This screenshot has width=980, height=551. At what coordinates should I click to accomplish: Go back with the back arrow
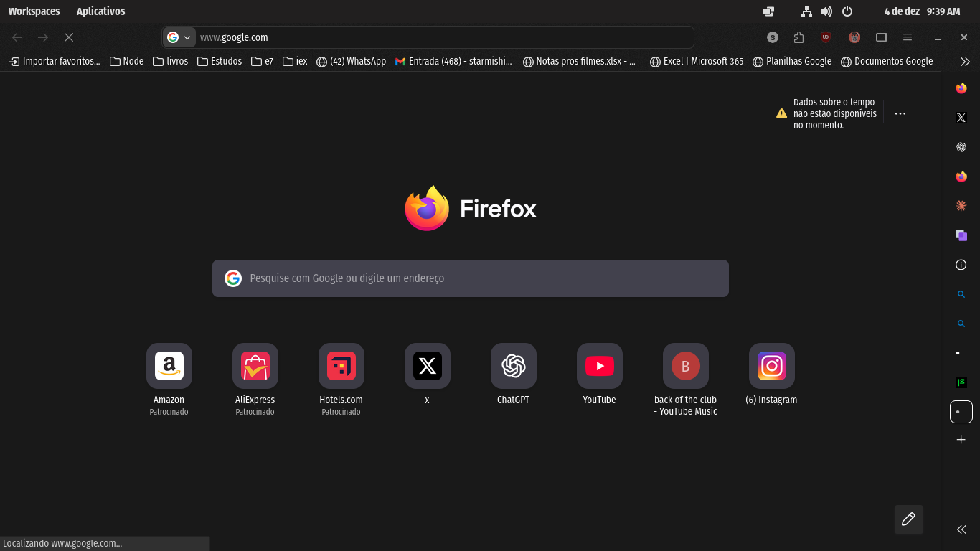pyautogui.click(x=17, y=37)
